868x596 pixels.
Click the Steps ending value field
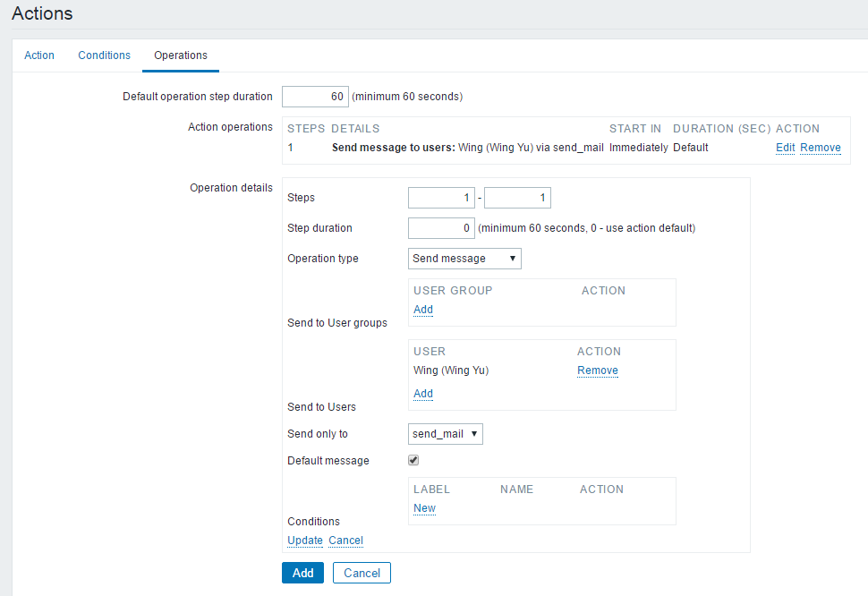click(x=517, y=198)
